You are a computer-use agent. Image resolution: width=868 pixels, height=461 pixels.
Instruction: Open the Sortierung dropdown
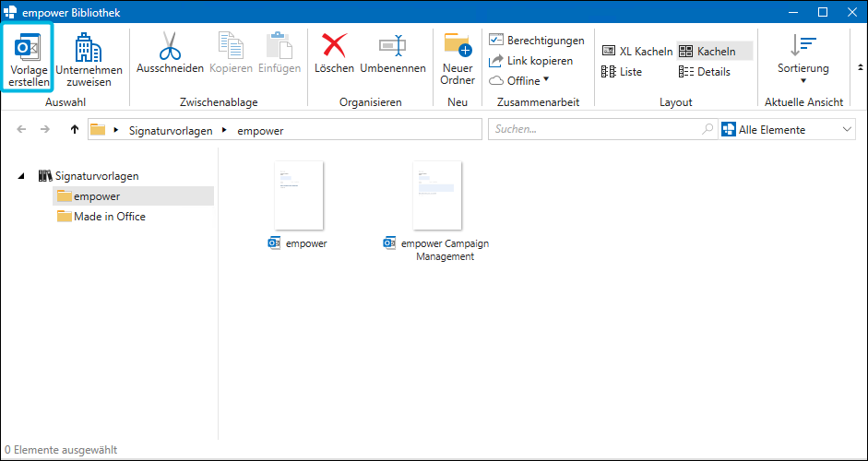pyautogui.click(x=803, y=59)
